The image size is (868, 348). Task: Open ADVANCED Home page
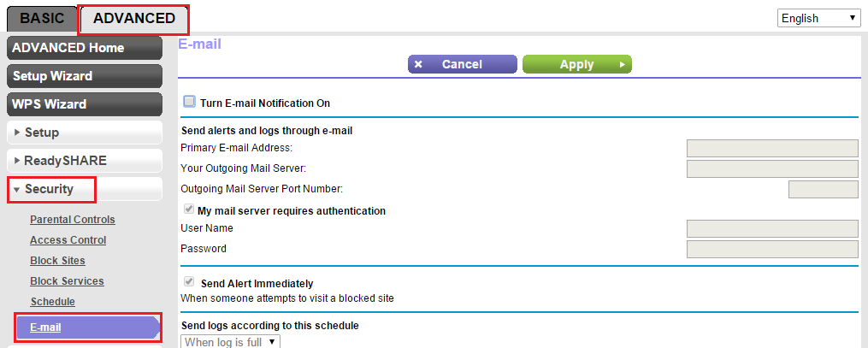coord(84,48)
